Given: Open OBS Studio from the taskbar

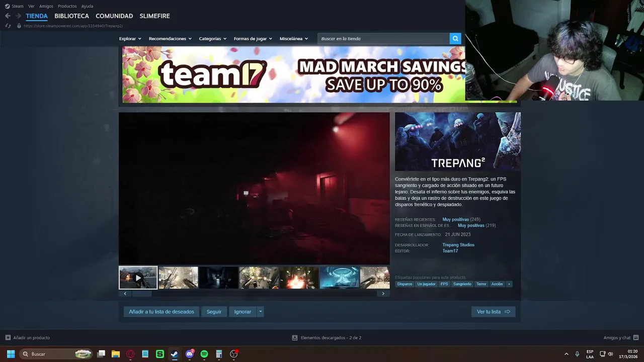Looking at the screenshot, I should pyautogui.click(x=233, y=354).
